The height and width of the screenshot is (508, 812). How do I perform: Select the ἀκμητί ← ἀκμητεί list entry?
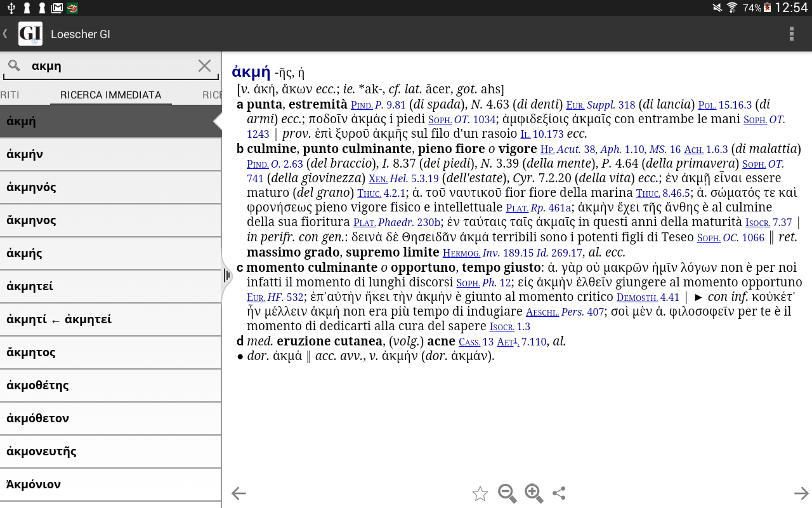click(110, 319)
